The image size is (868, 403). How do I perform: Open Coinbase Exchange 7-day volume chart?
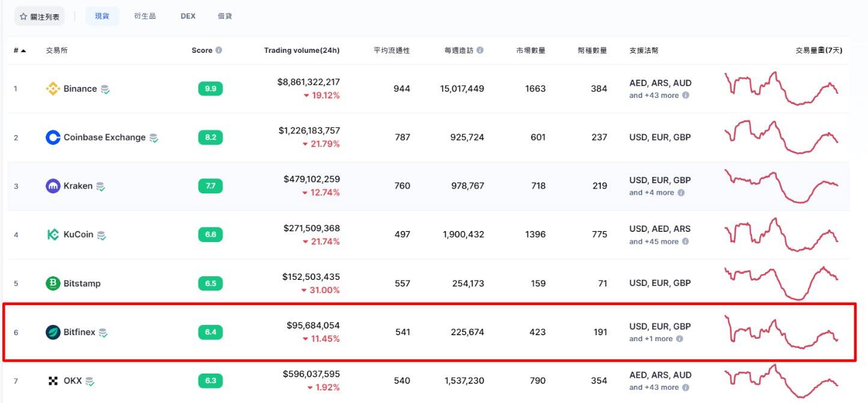click(781, 137)
